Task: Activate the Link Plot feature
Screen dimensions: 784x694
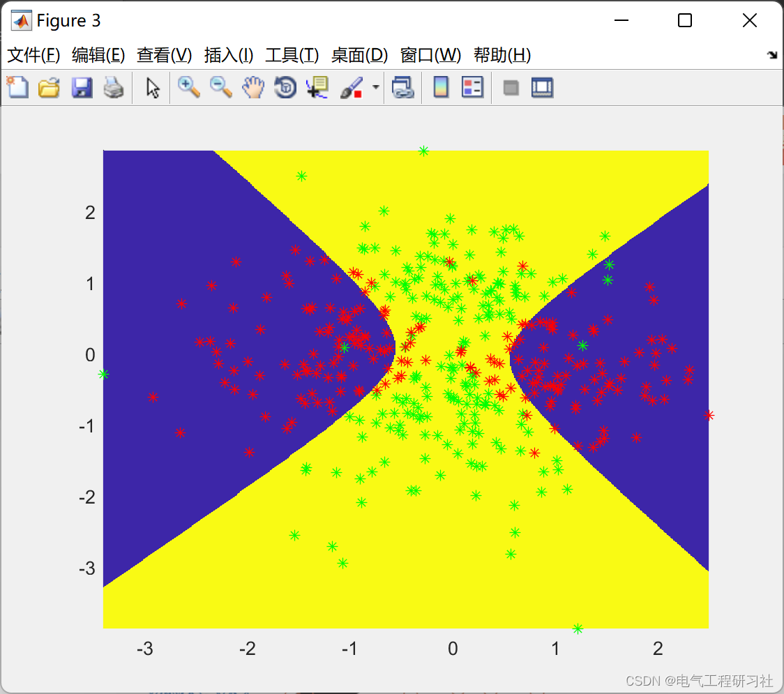Action: (x=403, y=87)
